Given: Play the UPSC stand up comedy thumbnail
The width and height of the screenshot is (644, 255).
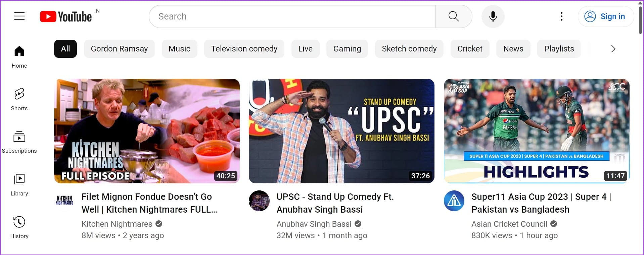Looking at the screenshot, I should 341,131.
